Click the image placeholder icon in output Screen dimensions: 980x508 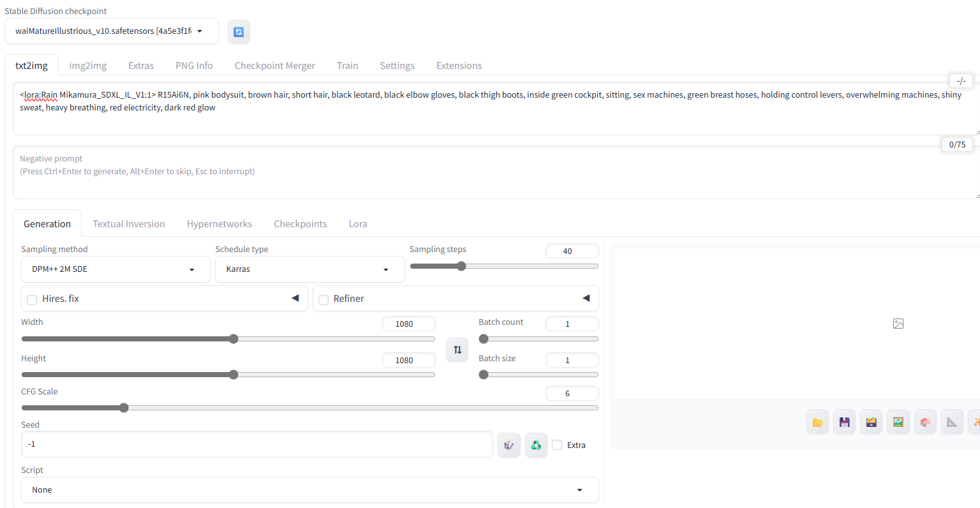pyautogui.click(x=898, y=324)
